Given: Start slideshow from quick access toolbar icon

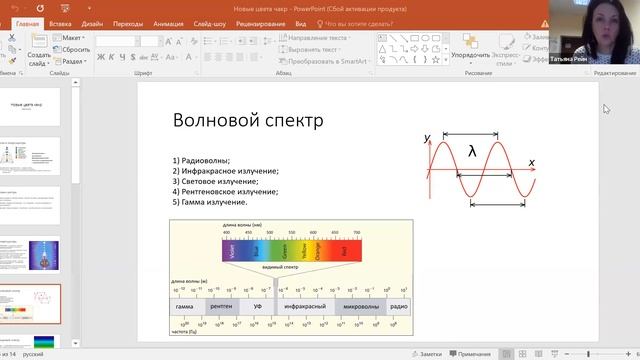Looking at the screenshot, I should [x=65, y=8].
